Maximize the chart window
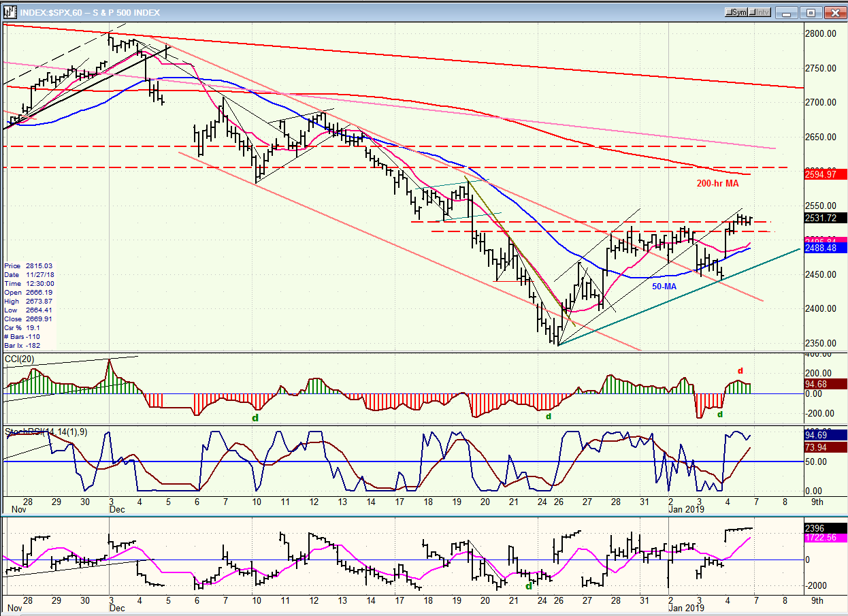The width and height of the screenshot is (848, 616). click(x=811, y=12)
